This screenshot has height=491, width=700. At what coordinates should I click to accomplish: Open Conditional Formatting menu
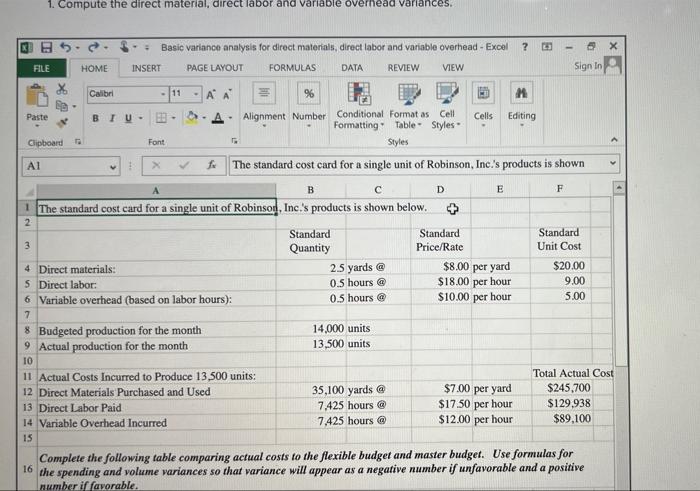point(359,106)
